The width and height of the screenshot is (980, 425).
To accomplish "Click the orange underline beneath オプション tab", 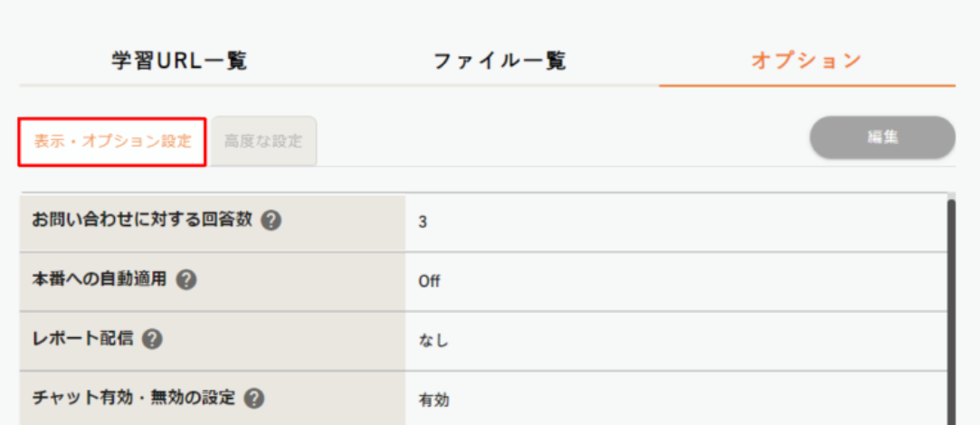I will coord(806,86).
